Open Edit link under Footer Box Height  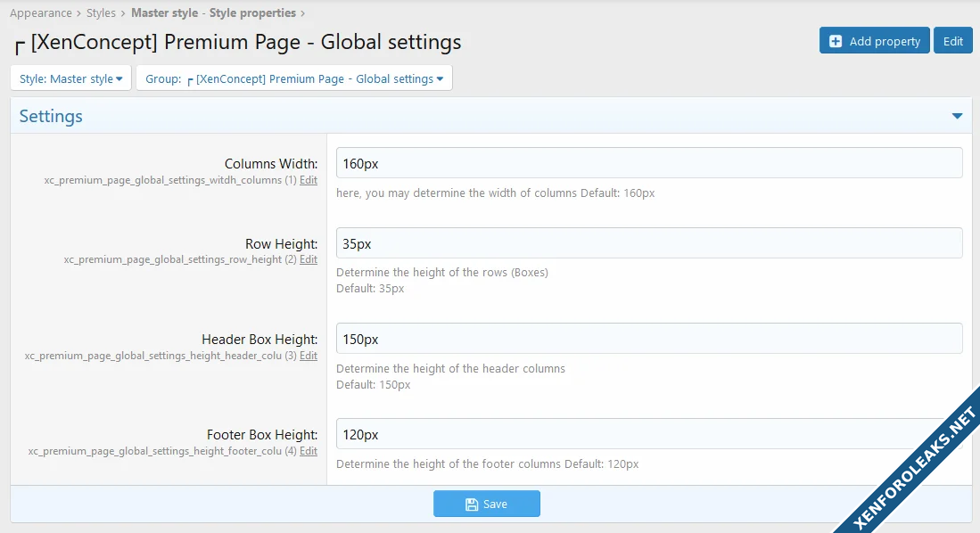click(309, 451)
